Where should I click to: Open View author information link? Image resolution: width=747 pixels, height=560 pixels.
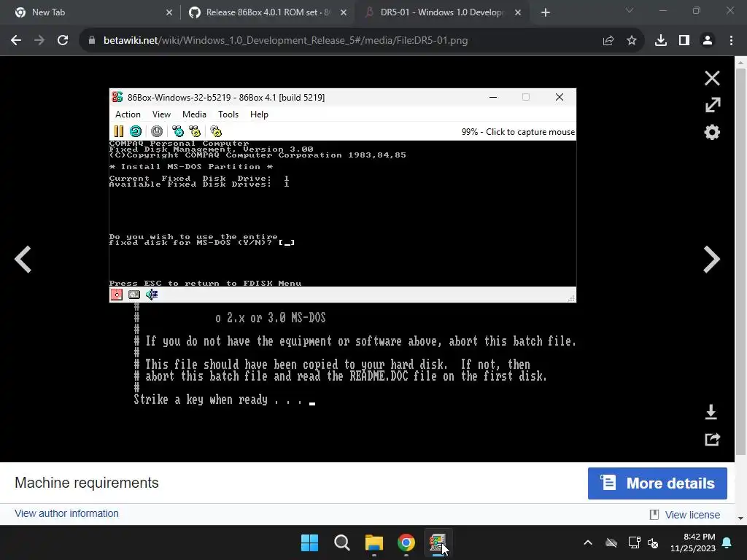[x=66, y=513]
